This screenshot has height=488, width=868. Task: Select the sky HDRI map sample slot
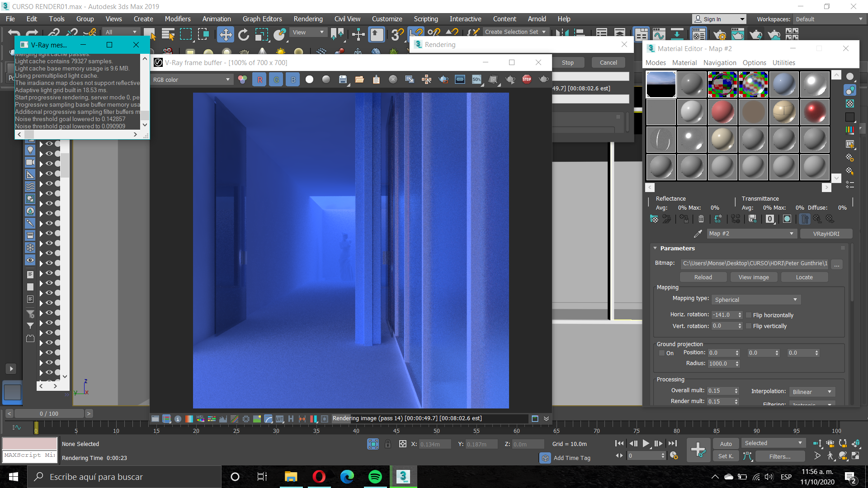click(x=661, y=84)
